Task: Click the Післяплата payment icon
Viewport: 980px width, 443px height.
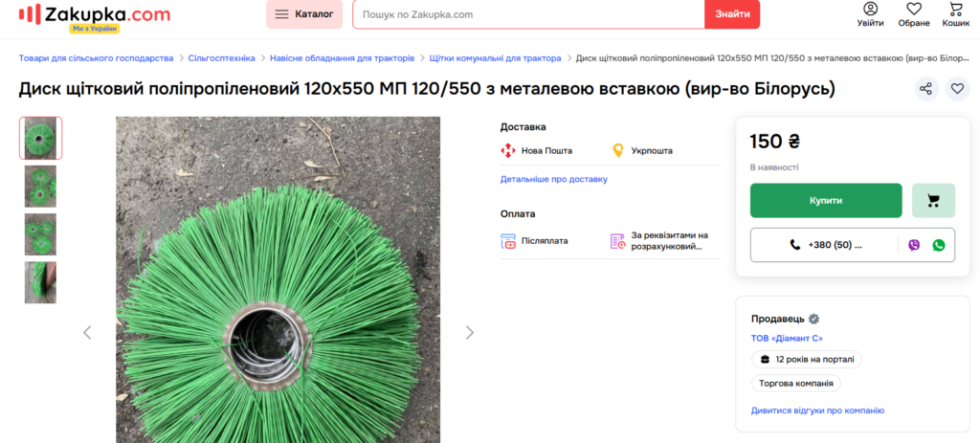Action: click(507, 241)
